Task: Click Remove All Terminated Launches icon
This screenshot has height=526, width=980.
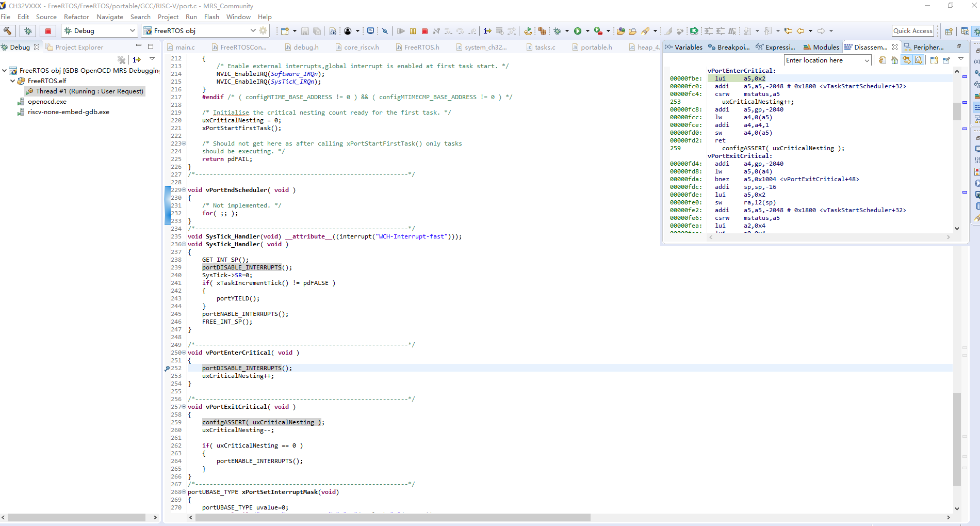Action: 121,60
